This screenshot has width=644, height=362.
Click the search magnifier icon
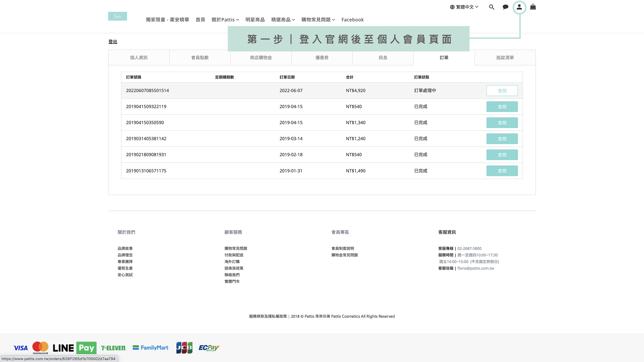click(491, 7)
